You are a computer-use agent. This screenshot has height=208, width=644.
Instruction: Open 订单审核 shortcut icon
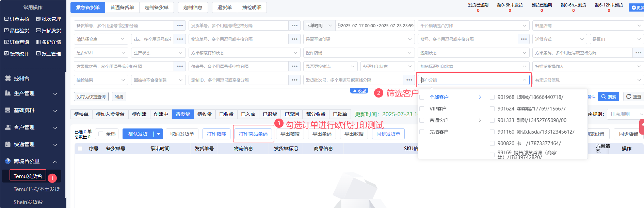click(x=6, y=19)
